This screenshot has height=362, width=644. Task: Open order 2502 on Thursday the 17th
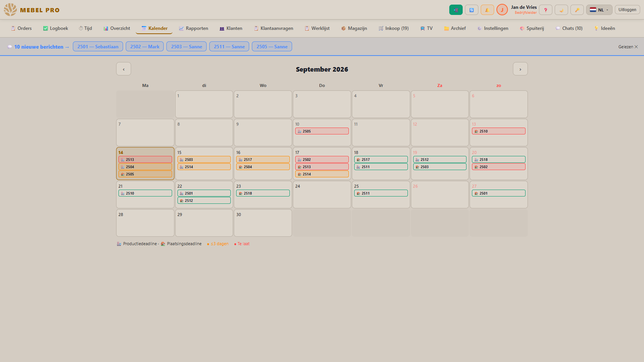[322, 159]
